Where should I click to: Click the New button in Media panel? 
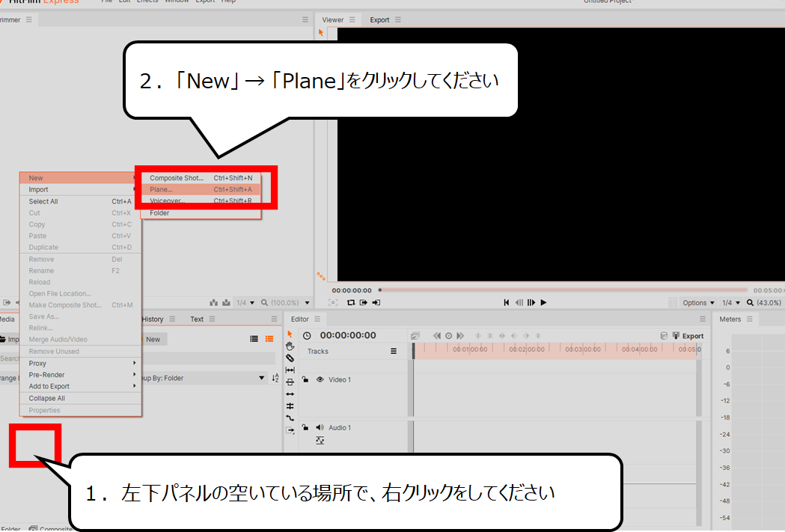[153, 339]
